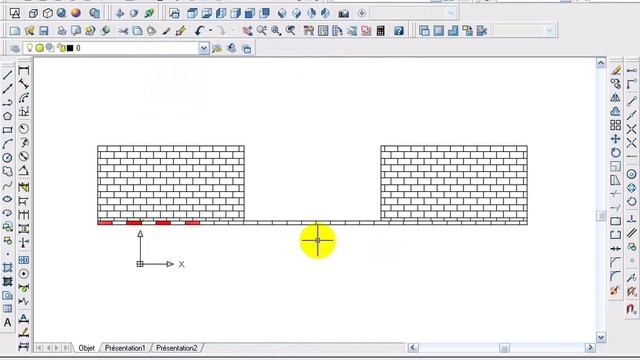Select the Arc draw tool
The height and width of the screenshot is (360, 640).
coord(7,144)
